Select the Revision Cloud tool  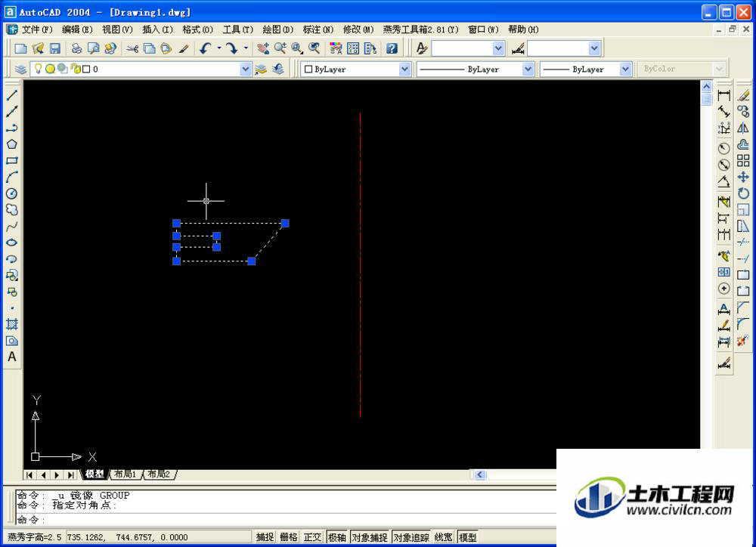click(x=12, y=209)
